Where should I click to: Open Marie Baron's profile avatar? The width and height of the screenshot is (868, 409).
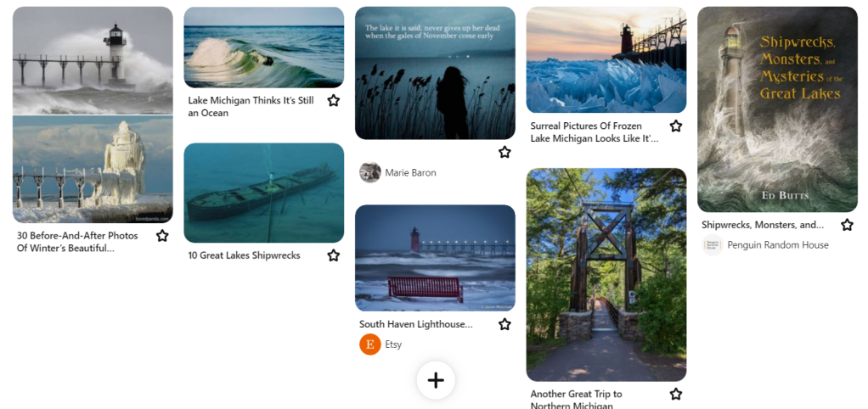370,172
